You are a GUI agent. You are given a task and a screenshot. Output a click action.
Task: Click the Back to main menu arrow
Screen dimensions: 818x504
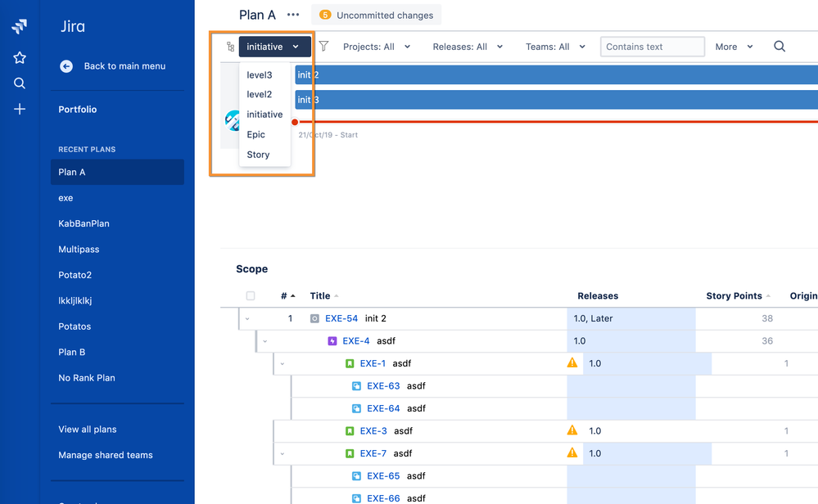tap(66, 66)
